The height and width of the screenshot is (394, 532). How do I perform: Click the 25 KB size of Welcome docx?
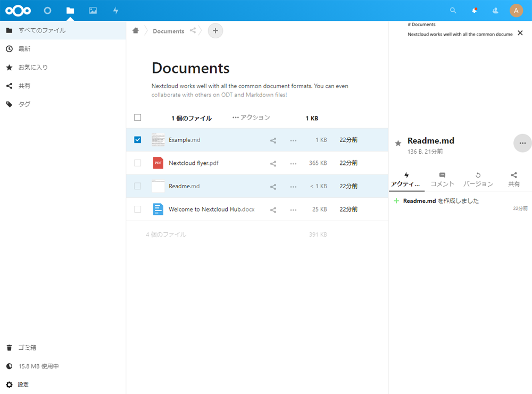[x=320, y=209]
